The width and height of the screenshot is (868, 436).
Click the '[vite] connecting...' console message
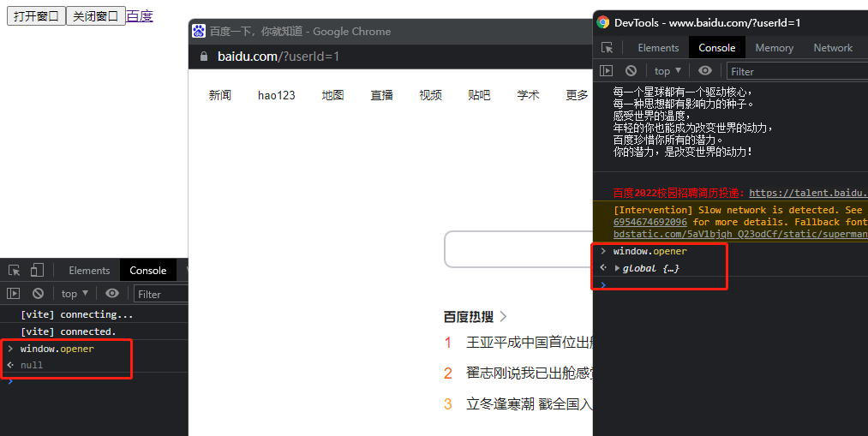tap(76, 314)
